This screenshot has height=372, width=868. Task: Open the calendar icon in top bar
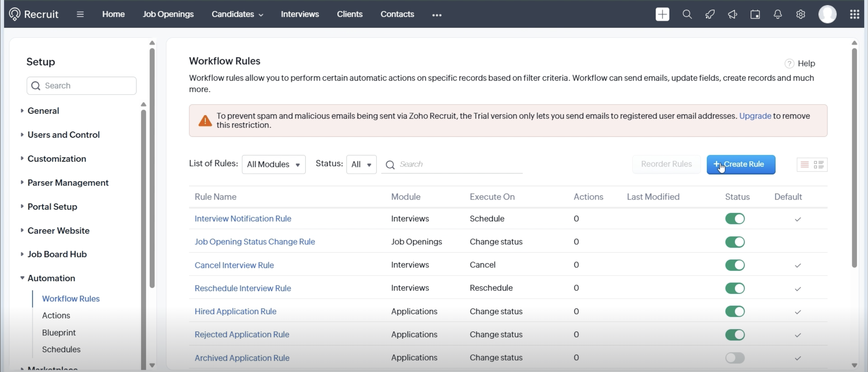(755, 14)
